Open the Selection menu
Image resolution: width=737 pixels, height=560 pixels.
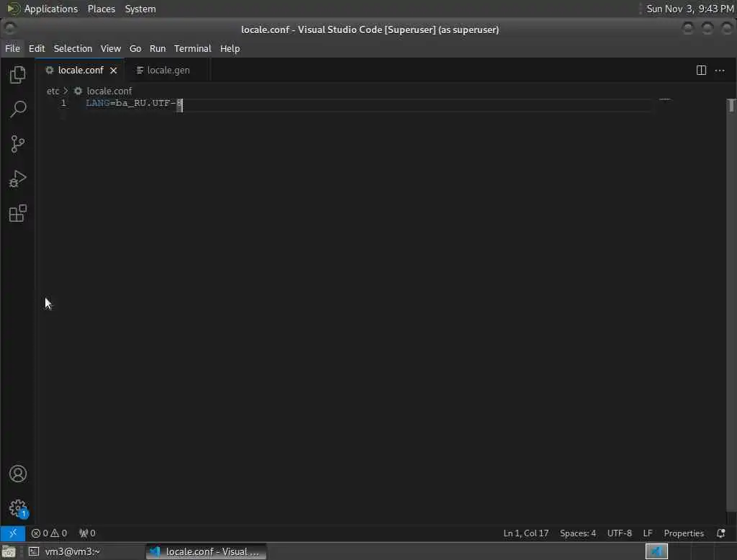click(73, 48)
